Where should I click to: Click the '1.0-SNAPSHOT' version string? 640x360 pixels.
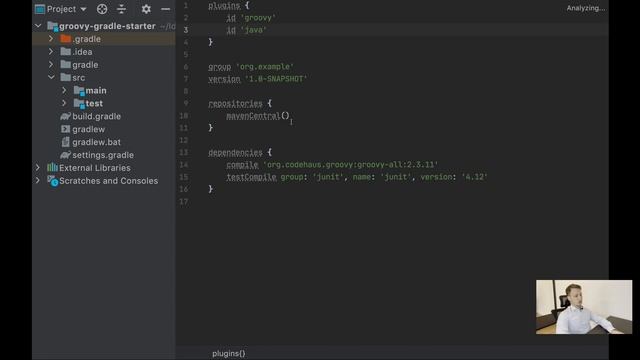pos(276,79)
